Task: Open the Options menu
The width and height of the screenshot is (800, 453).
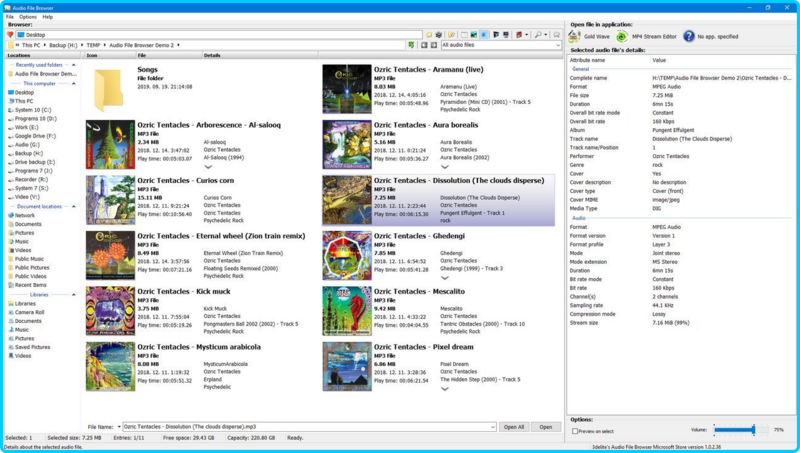Action: tap(28, 17)
